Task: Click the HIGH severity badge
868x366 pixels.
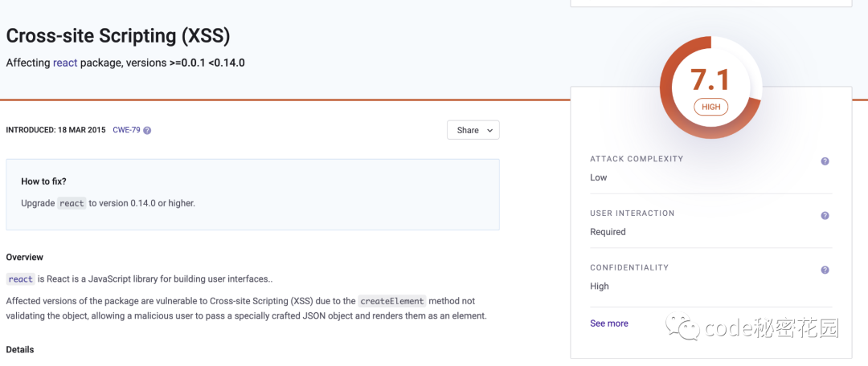Action: [x=710, y=107]
